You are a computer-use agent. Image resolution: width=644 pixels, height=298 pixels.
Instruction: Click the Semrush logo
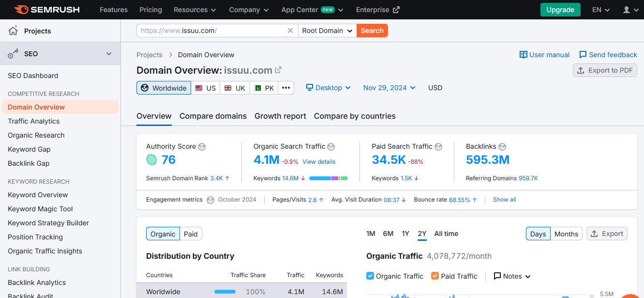tap(47, 10)
